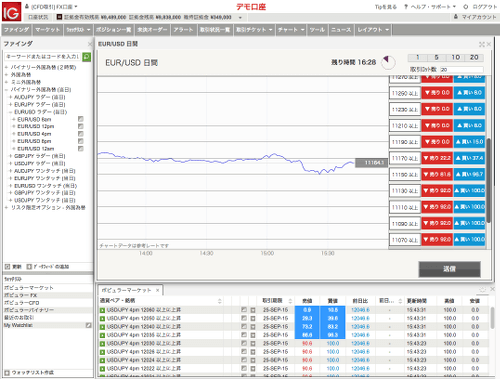Screen dimensions: 500x379
Task: Expand バイナリー外国為替 (2時間) tree node
Action: [x=6, y=67]
